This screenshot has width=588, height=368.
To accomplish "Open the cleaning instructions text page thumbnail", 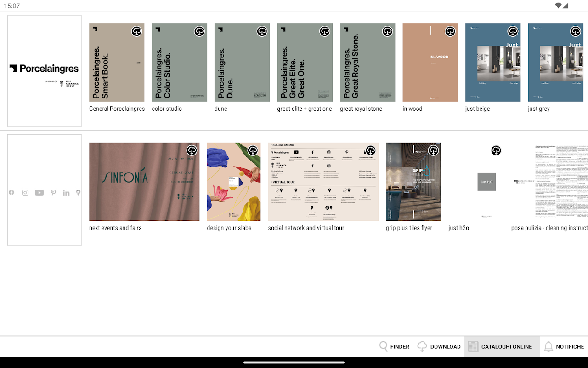I will coord(550,182).
